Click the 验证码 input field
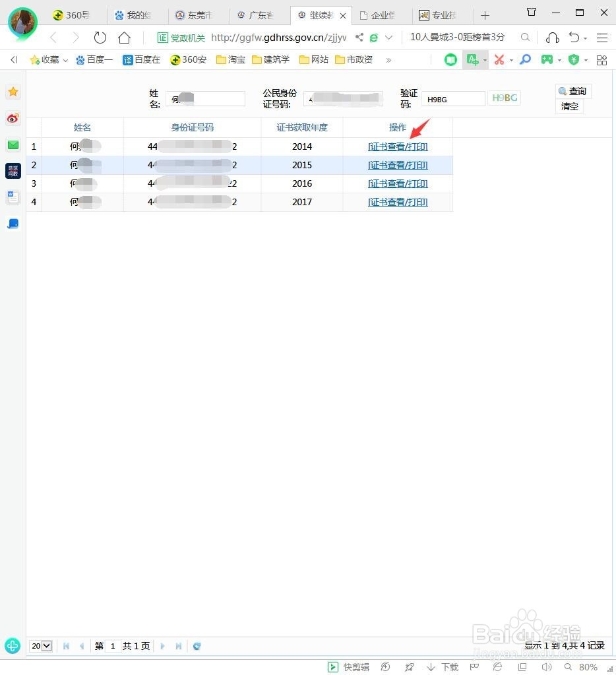Screen dimensions: 616x675 tap(453, 99)
